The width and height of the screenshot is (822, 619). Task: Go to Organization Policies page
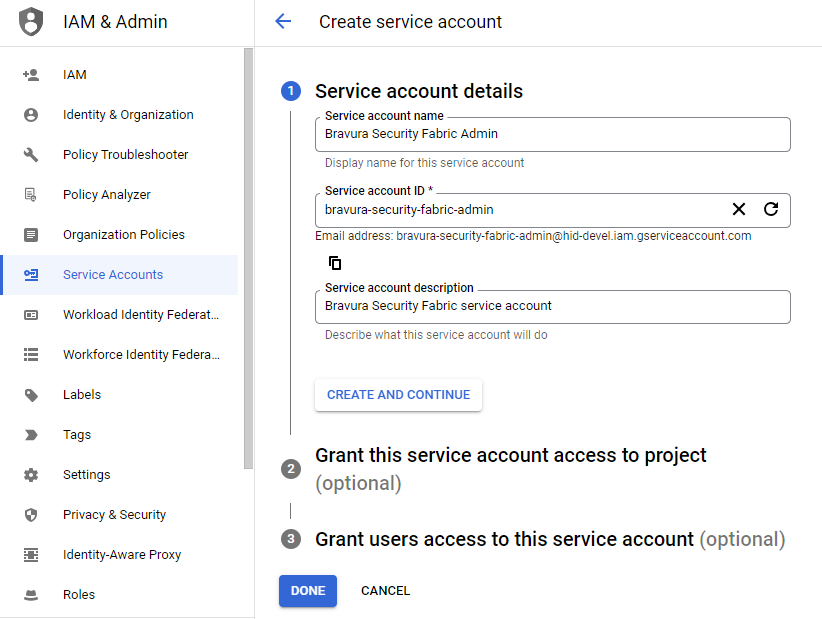point(123,235)
